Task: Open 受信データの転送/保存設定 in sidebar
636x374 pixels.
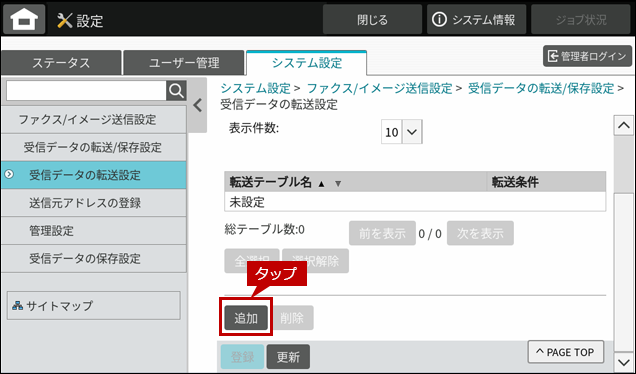Action: pyautogui.click(x=94, y=147)
